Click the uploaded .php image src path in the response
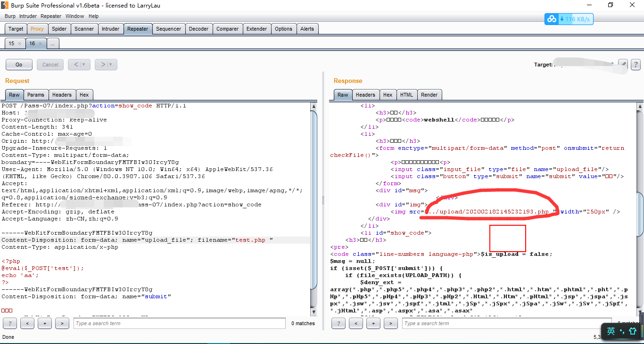 click(489, 212)
